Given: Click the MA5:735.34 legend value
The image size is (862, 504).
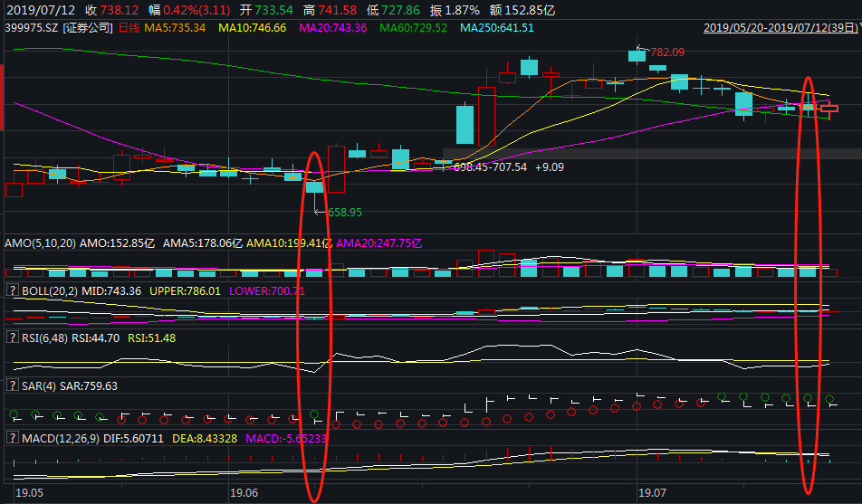Looking at the screenshot, I should 175,27.
